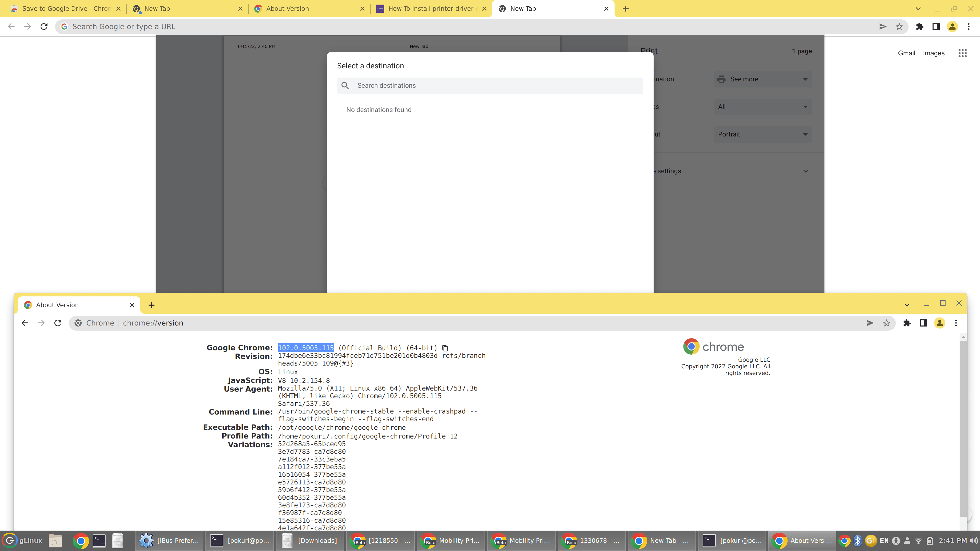The width and height of the screenshot is (980, 551).
Task: Switch to the IBus Preferences taskbar window
Action: point(169,540)
